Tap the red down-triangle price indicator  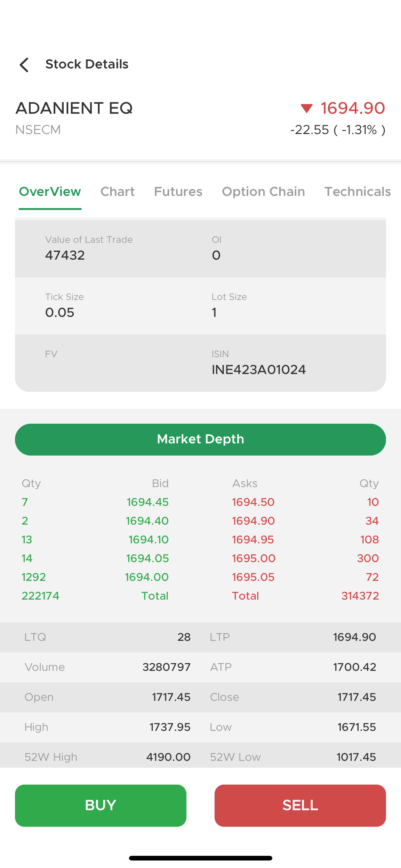coord(307,108)
